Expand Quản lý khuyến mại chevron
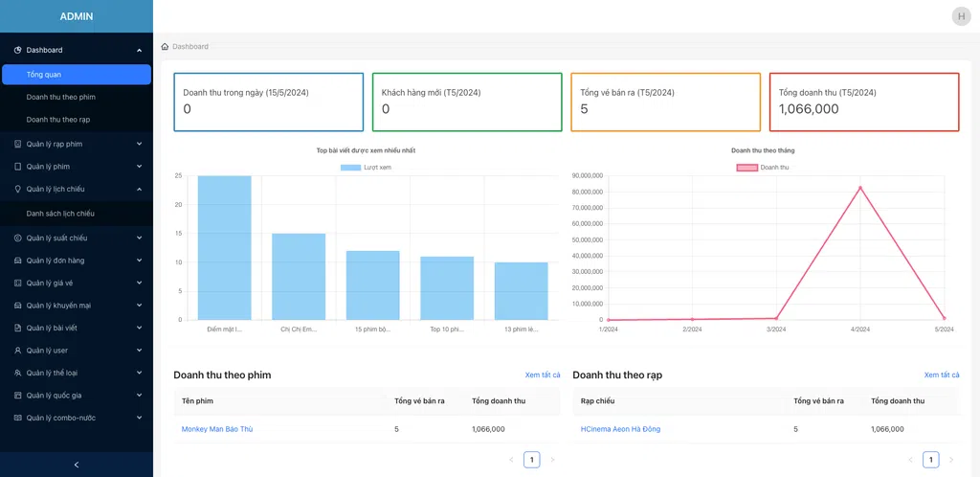 click(x=139, y=306)
